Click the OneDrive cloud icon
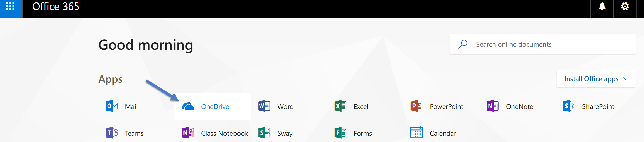The image size is (644, 142). click(x=188, y=106)
